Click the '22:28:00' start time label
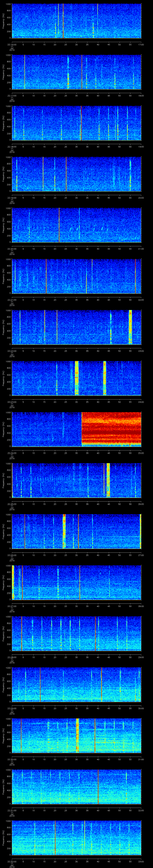This screenshot has height=868, width=153. tap(12, 657)
